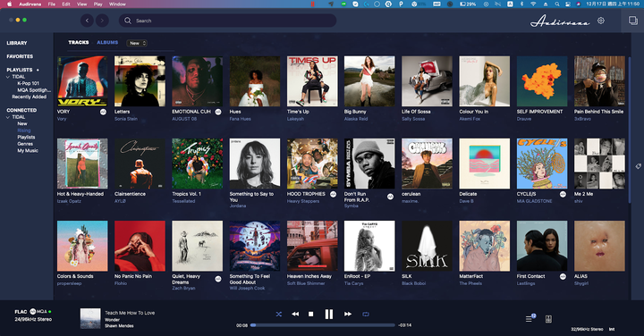Open the SELF IMPROVEMENT album cover
The height and width of the screenshot is (336, 644).
coord(542,81)
